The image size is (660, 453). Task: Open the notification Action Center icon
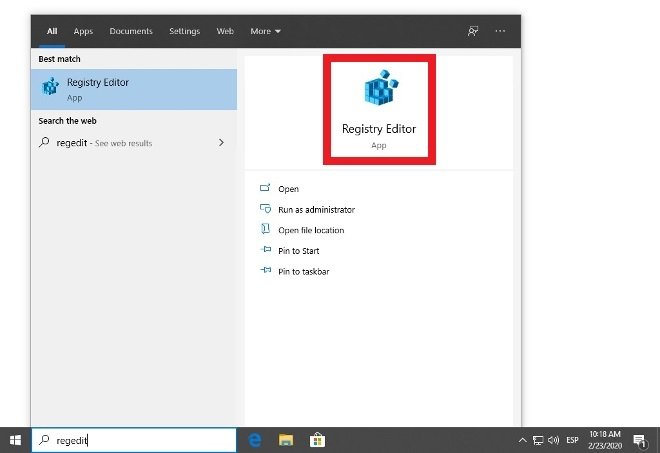[640, 441]
